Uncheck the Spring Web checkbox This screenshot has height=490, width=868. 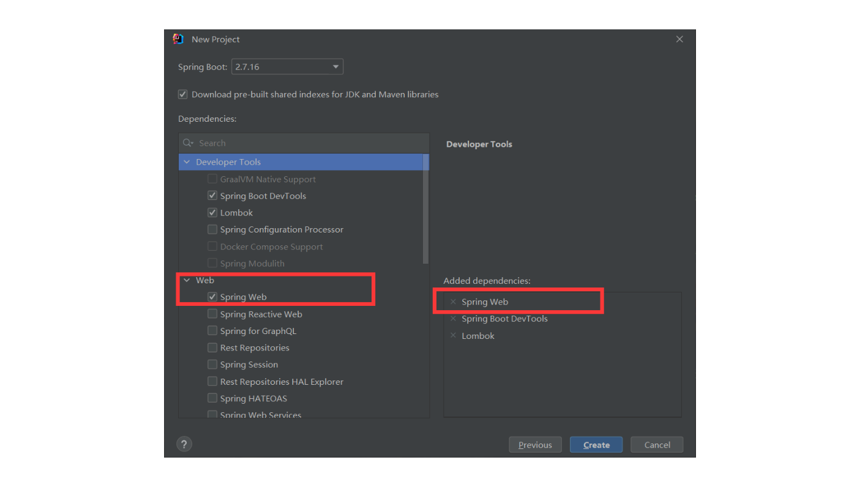click(212, 297)
